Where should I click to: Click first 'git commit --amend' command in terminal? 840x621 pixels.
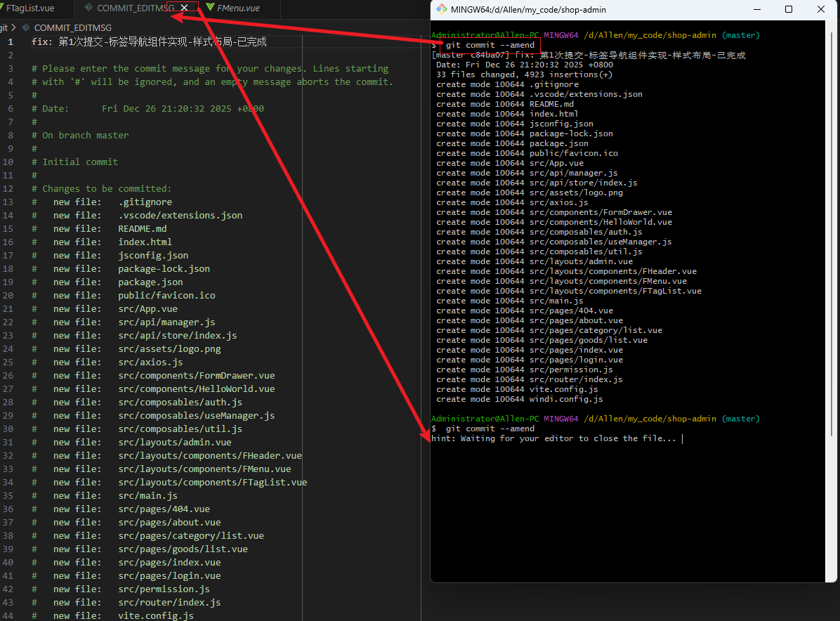click(490, 45)
